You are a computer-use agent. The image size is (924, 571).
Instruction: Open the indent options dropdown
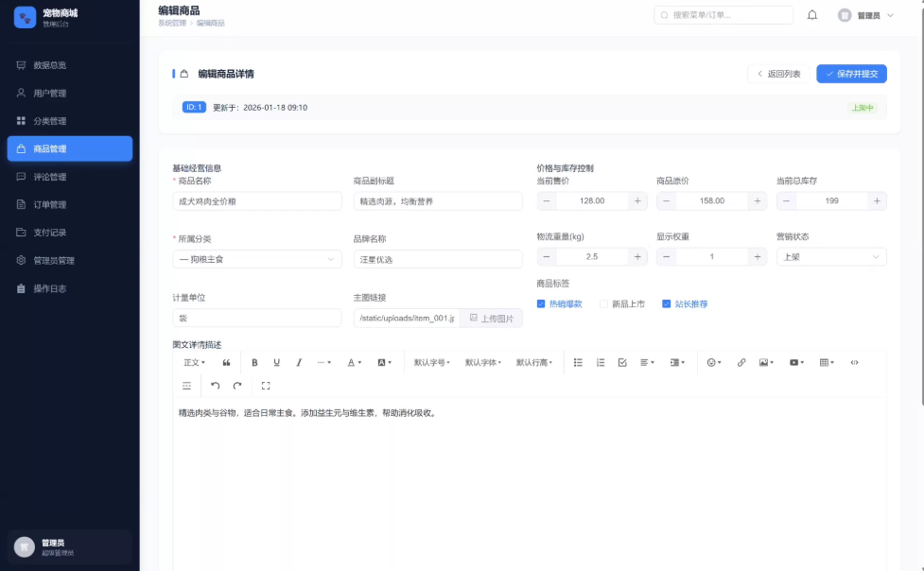(677, 362)
